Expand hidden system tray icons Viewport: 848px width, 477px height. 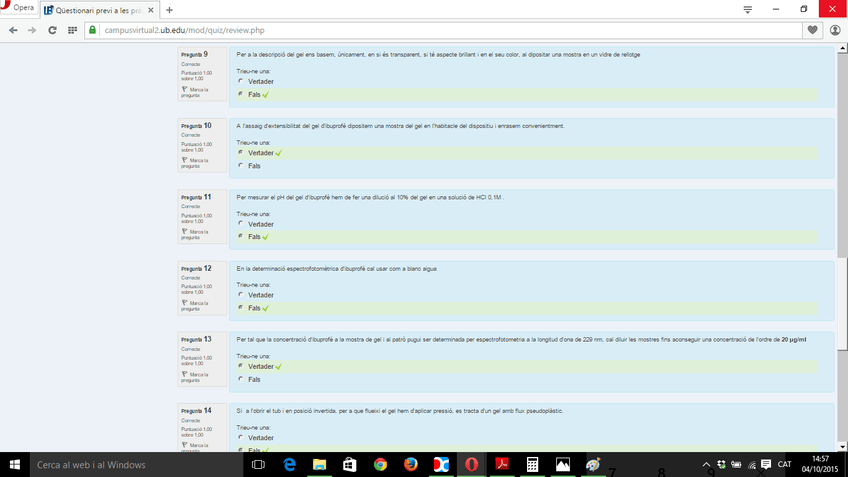click(x=707, y=465)
